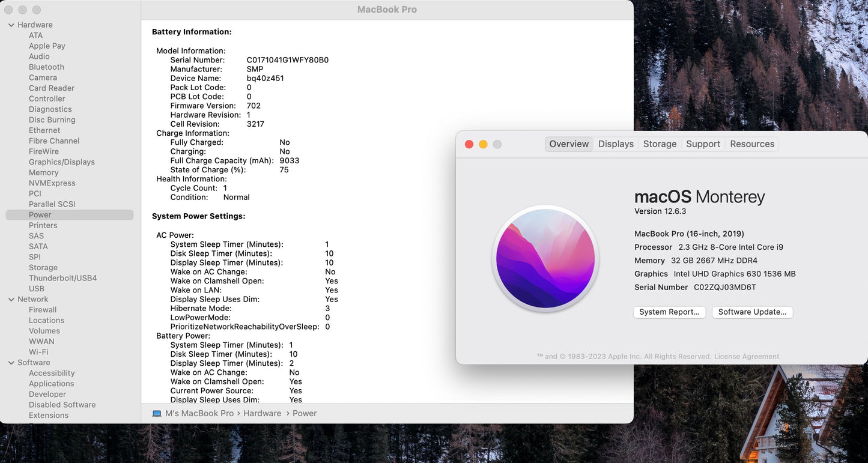Select USB in the sidebar
The height and width of the screenshot is (463, 868).
37,289
